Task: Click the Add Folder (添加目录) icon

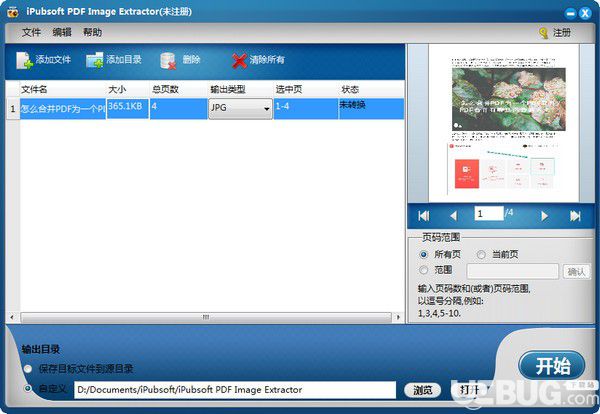Action: click(x=95, y=60)
